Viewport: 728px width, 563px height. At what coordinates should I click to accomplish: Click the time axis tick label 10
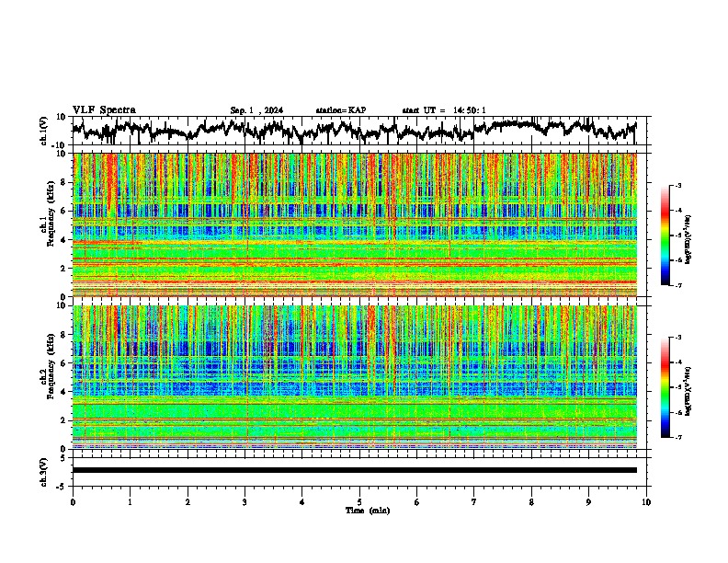click(646, 502)
